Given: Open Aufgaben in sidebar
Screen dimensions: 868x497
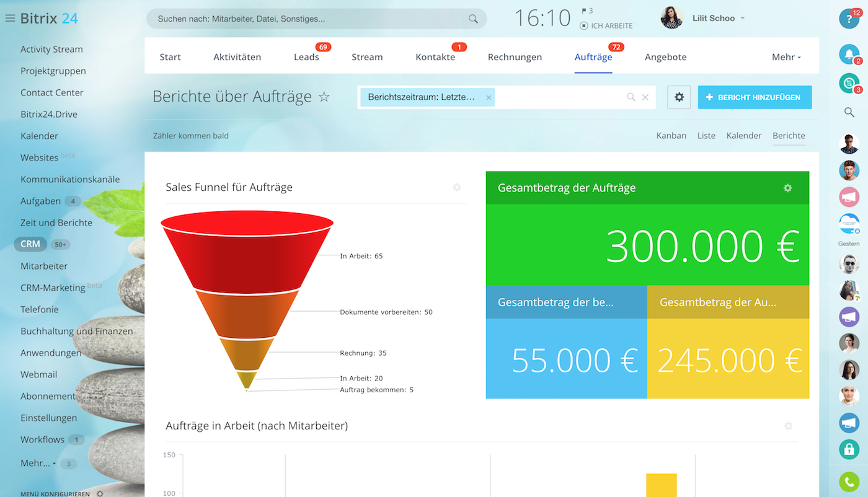Looking at the screenshot, I should click(x=41, y=201).
